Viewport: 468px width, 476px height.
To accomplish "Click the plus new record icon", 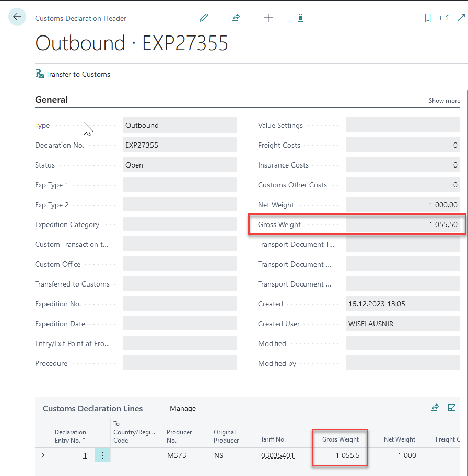I will coord(268,18).
